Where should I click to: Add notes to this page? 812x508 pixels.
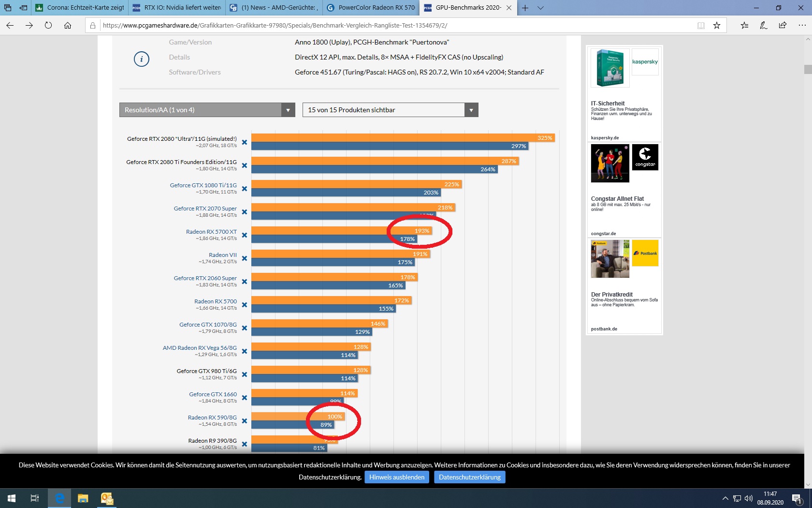764,25
